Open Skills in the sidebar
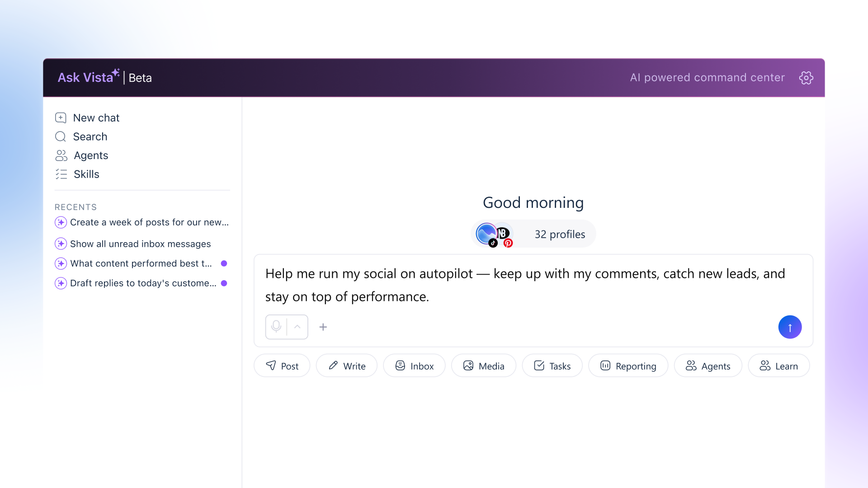 pyautogui.click(x=77, y=174)
